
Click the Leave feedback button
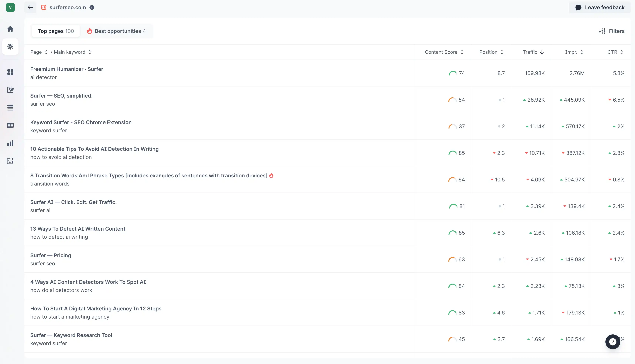600,7
